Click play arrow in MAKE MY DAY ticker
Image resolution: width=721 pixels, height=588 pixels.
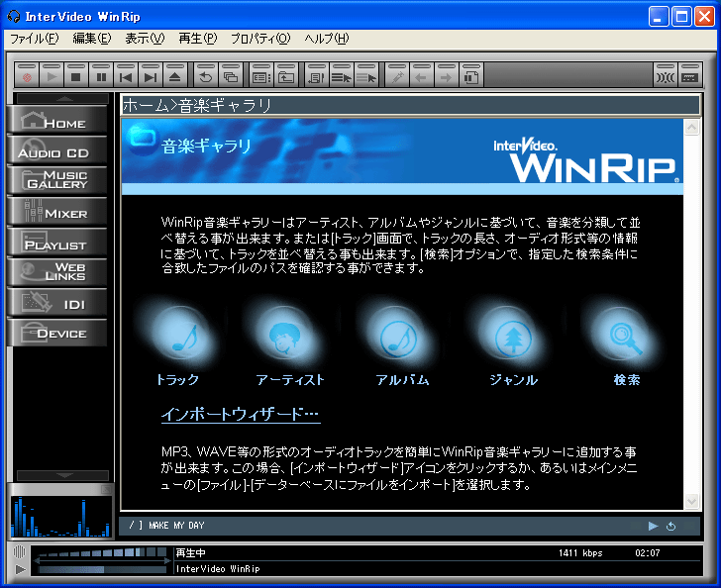coord(653,526)
